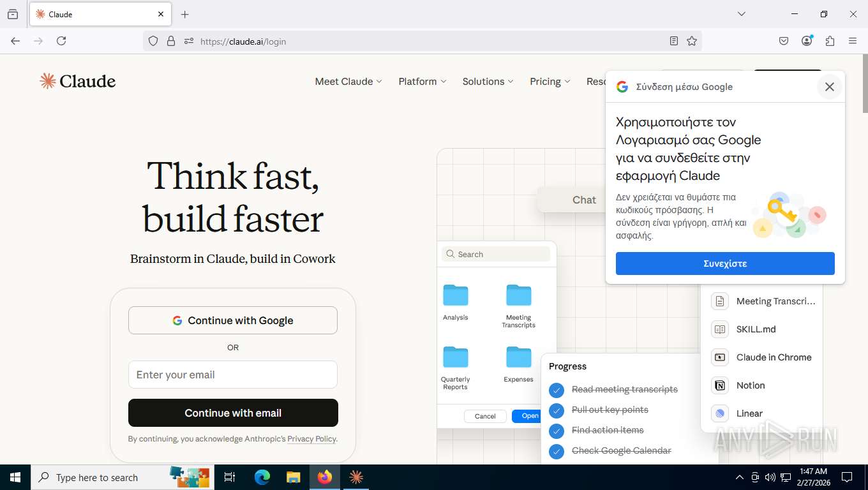Viewport: 868px width, 490px height.
Task: Reload the current page
Action: (61, 41)
